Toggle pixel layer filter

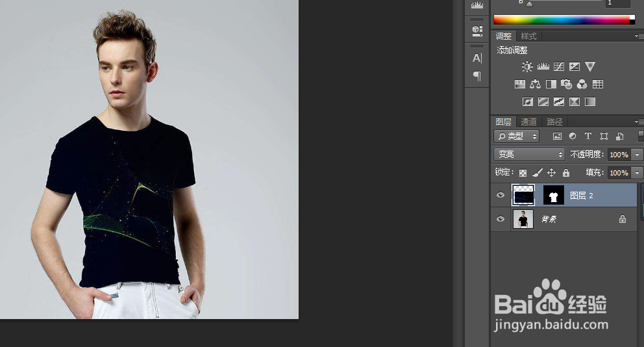[x=557, y=136]
